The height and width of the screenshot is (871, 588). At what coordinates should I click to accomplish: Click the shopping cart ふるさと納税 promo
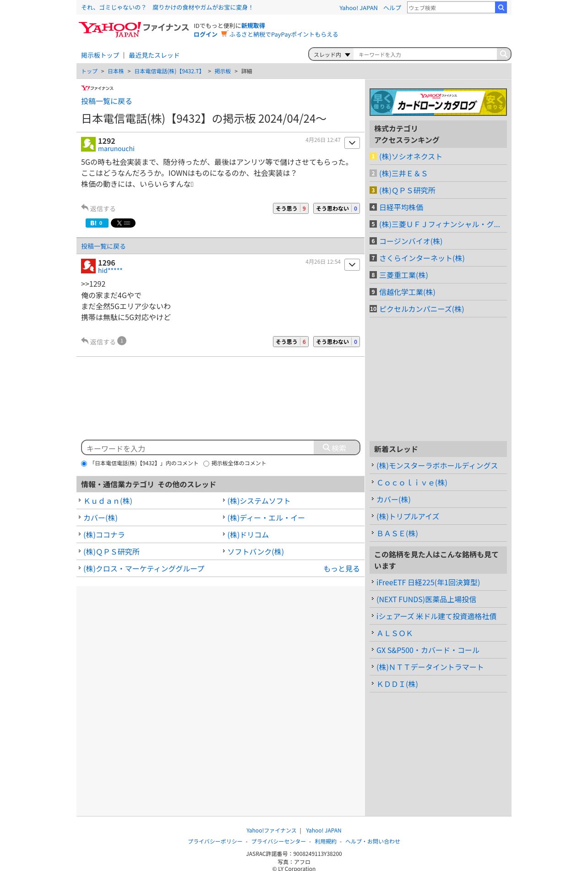click(279, 34)
